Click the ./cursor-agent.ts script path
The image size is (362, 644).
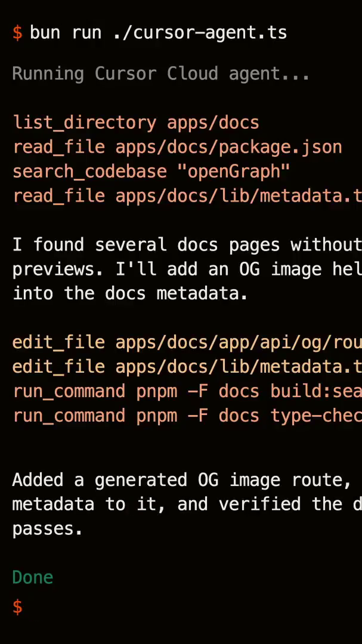(200, 33)
